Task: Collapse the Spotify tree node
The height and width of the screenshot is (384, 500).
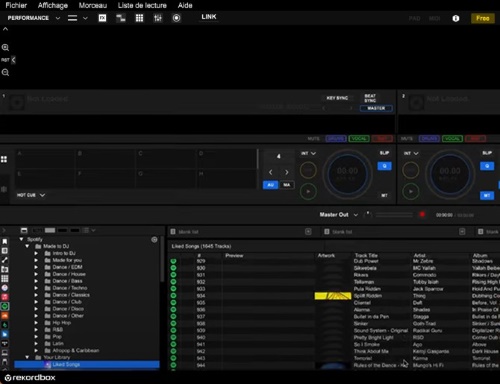Action: click(22, 239)
